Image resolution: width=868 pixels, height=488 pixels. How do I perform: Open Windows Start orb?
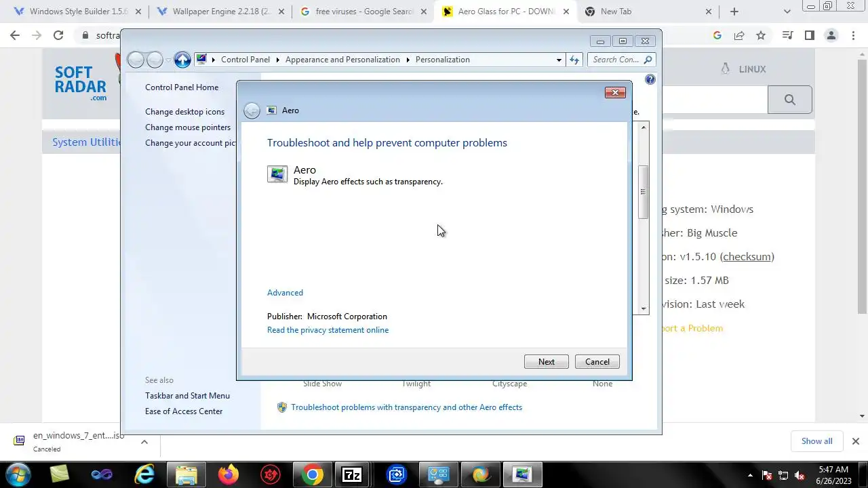pyautogui.click(x=18, y=474)
